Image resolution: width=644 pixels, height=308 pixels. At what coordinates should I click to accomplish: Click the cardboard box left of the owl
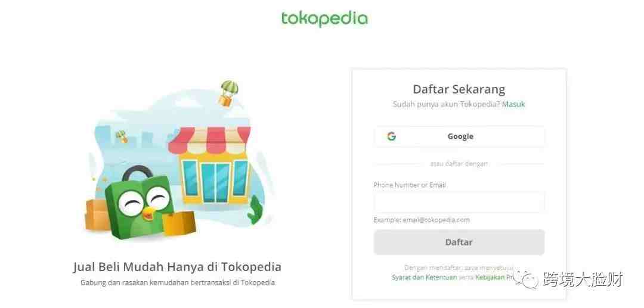click(97, 215)
